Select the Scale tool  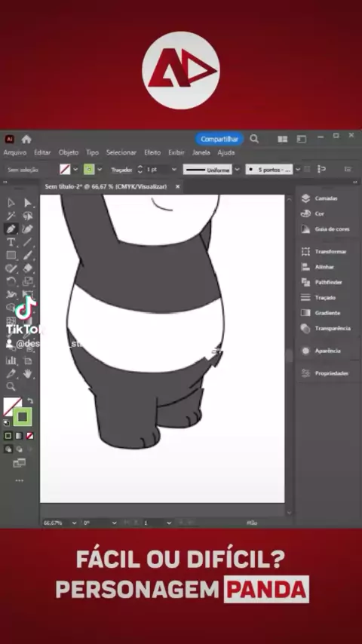click(28, 281)
